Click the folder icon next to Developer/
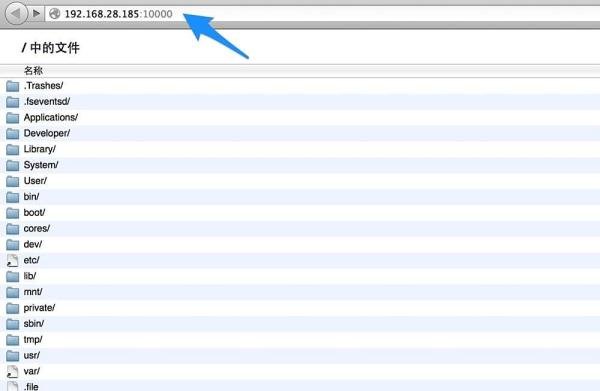600x391 pixels. (x=13, y=134)
